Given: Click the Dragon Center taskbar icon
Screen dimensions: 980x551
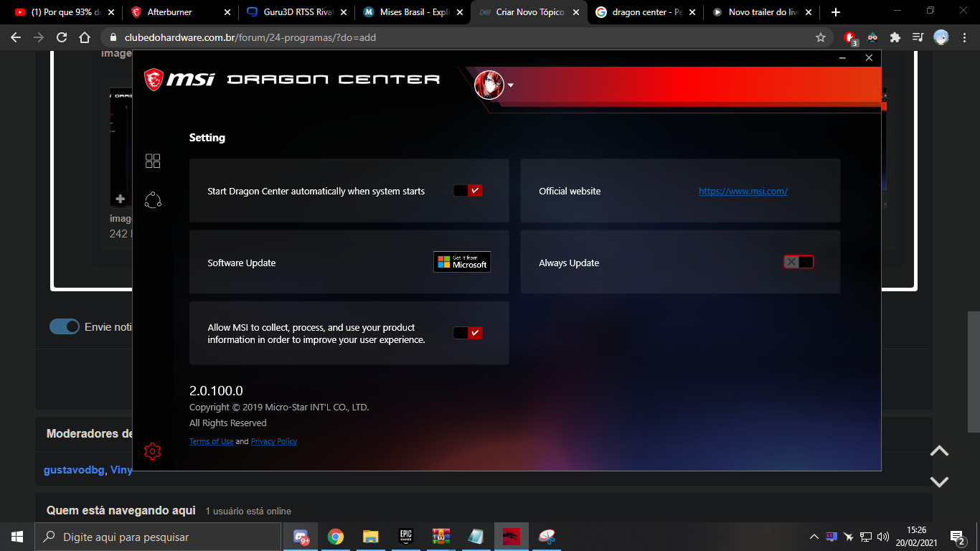Looking at the screenshot, I should (x=511, y=537).
